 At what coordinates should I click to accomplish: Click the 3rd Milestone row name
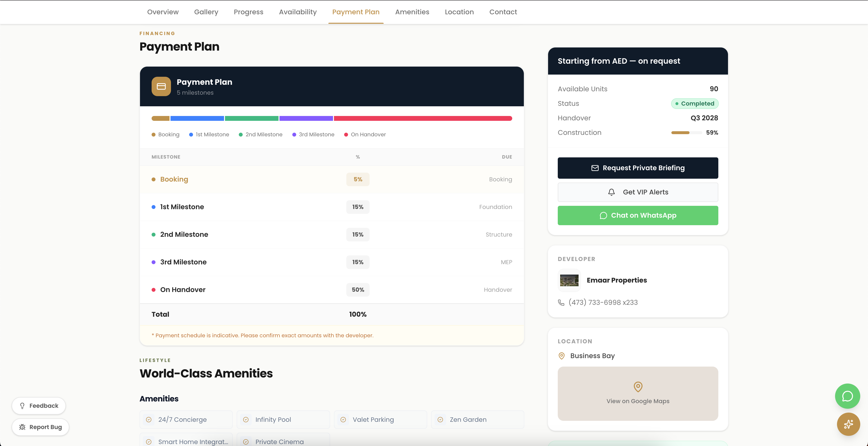[183, 262]
